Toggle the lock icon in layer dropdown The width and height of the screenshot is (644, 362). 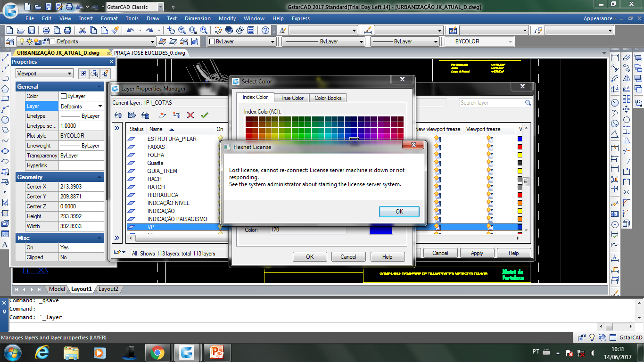pos(45,41)
